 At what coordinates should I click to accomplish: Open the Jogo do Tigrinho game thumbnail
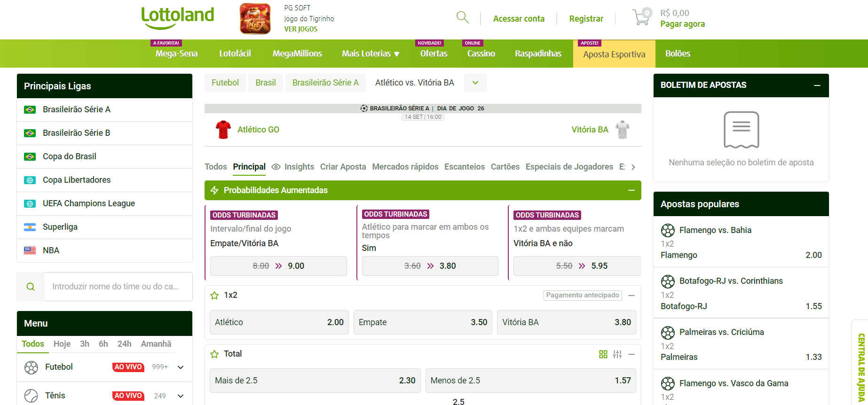pos(255,19)
